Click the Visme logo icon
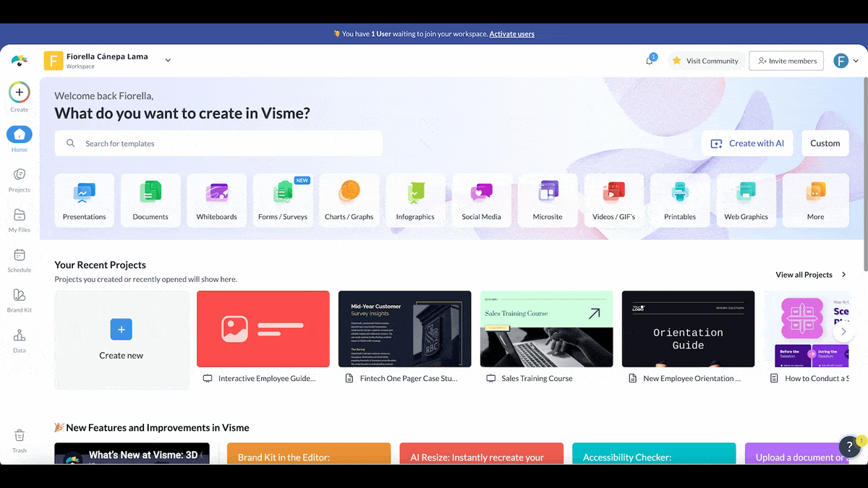 [20, 61]
